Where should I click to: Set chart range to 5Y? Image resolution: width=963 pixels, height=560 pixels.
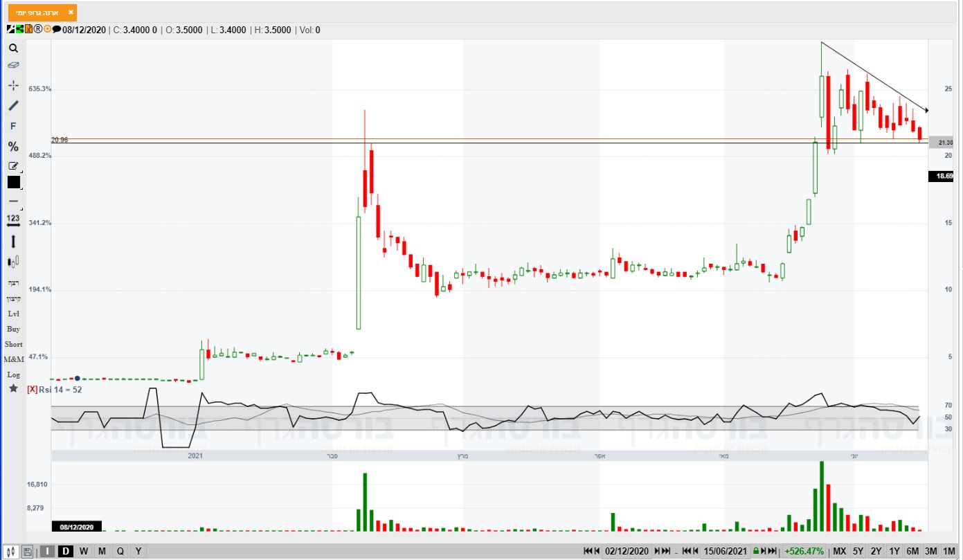point(858,551)
